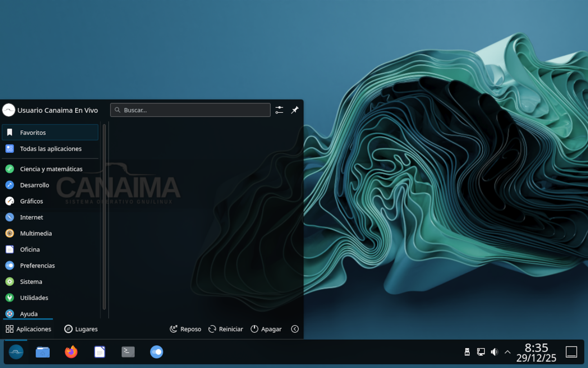Screen dimensions: 588x368
Task: Open the text document app in taskbar
Action: pos(100,352)
